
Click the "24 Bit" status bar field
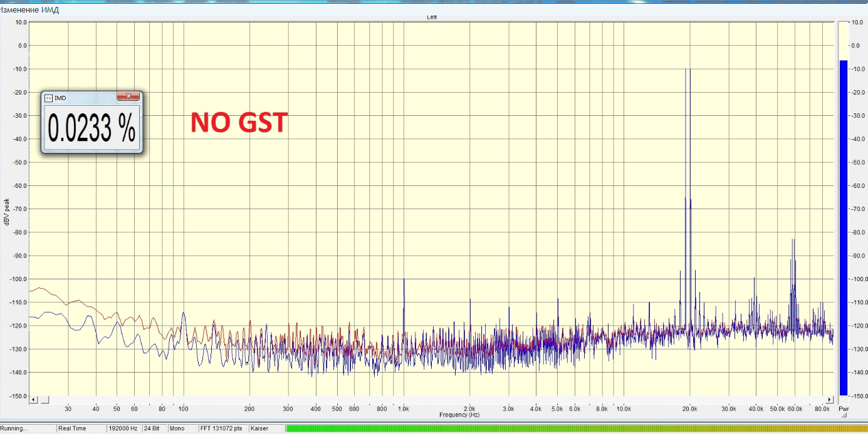pos(154,429)
